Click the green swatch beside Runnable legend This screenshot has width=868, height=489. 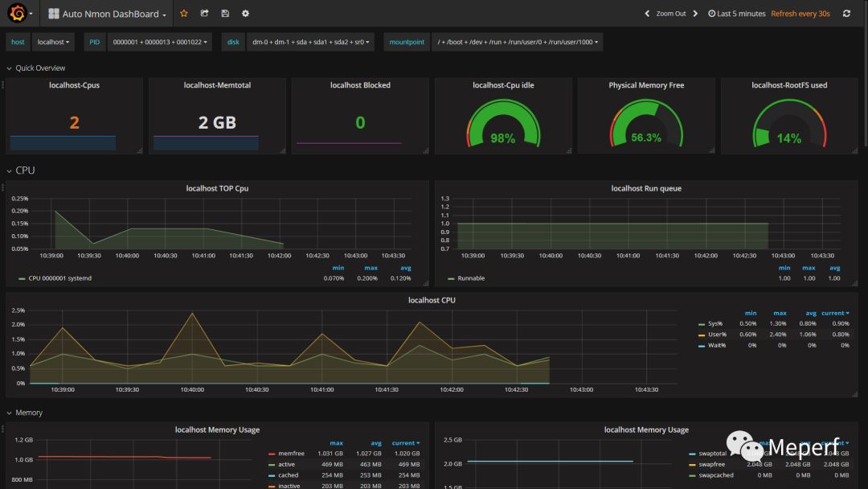[x=451, y=278]
